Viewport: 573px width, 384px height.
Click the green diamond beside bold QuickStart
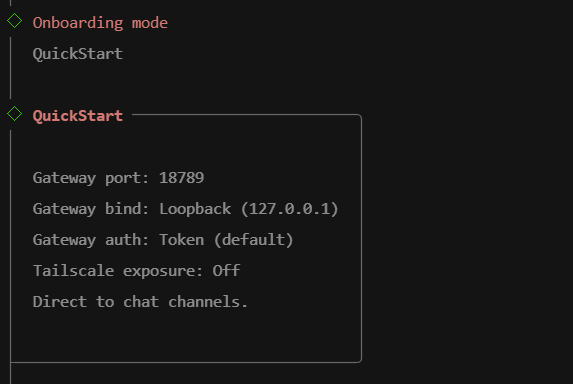[15, 114]
